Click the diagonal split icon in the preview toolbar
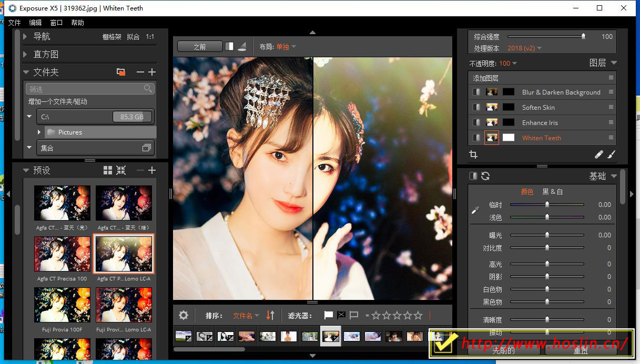 [x=242, y=46]
